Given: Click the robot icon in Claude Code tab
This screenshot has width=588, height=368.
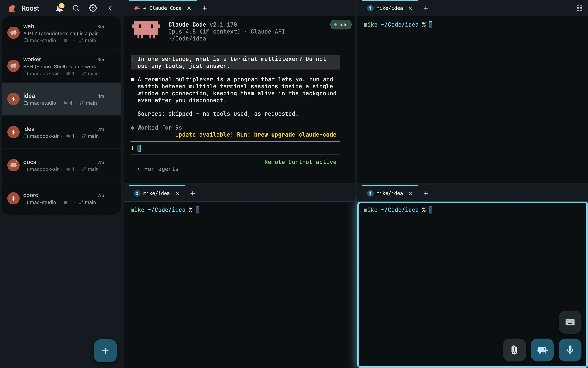Looking at the screenshot, I should 137,8.
